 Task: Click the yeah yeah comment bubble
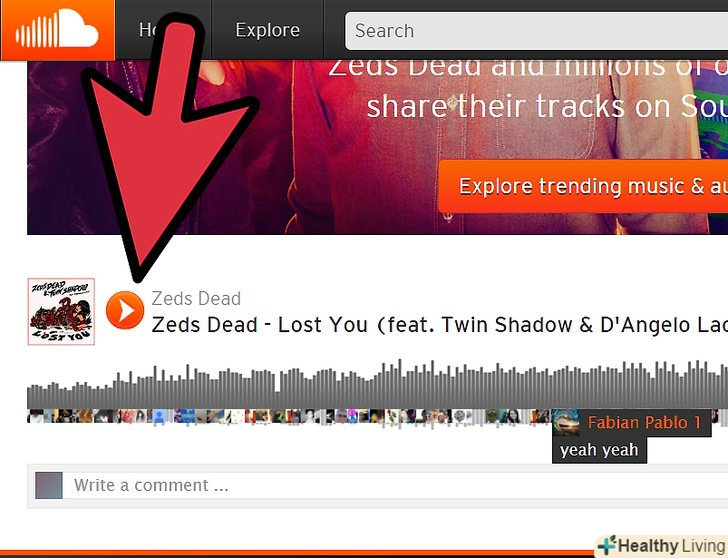pos(599,450)
